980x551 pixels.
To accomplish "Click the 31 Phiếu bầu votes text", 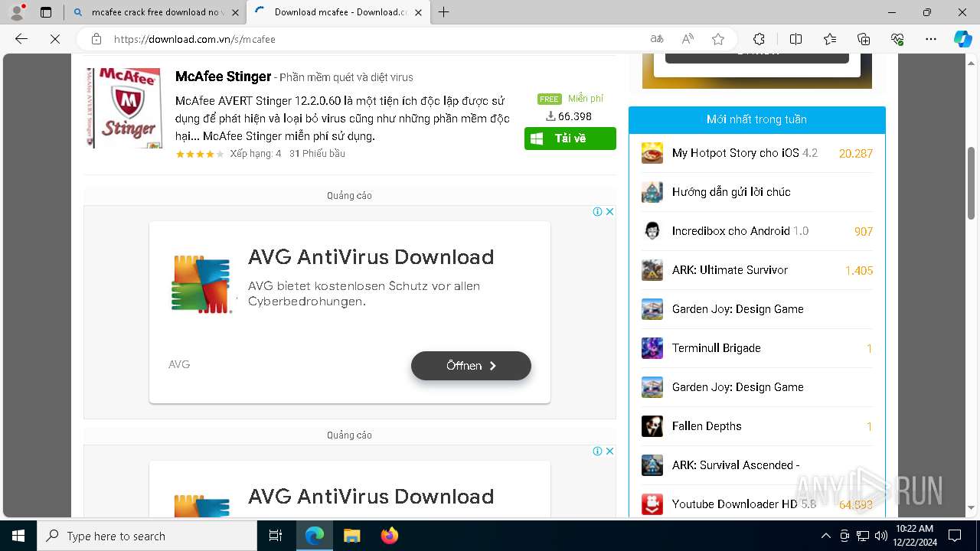I will tap(317, 154).
